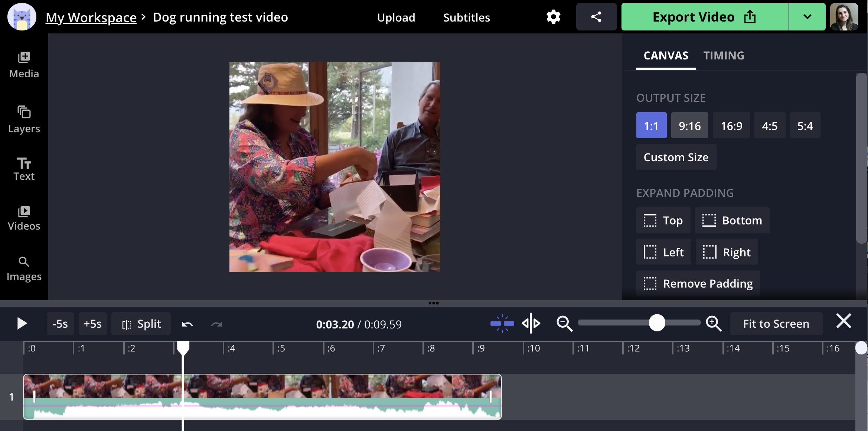Open the user profile avatar menu
Viewport: 868px width, 431px height.
(x=844, y=17)
